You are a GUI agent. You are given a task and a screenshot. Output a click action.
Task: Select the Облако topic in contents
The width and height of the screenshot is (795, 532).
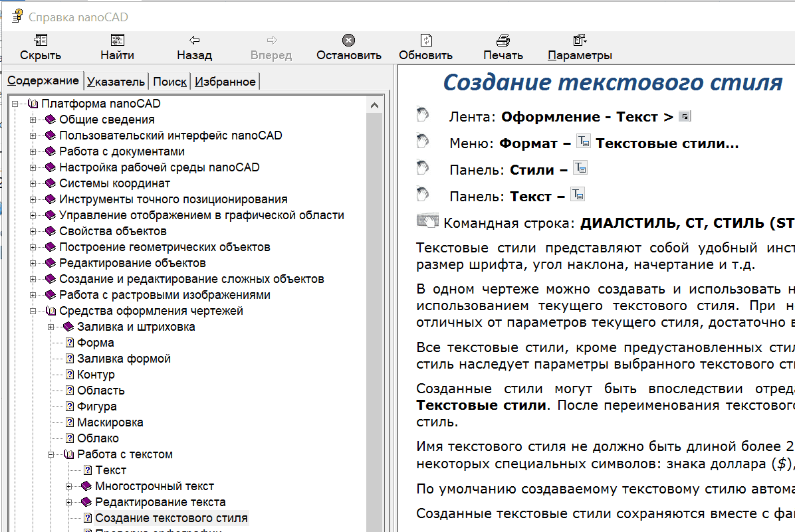98,438
